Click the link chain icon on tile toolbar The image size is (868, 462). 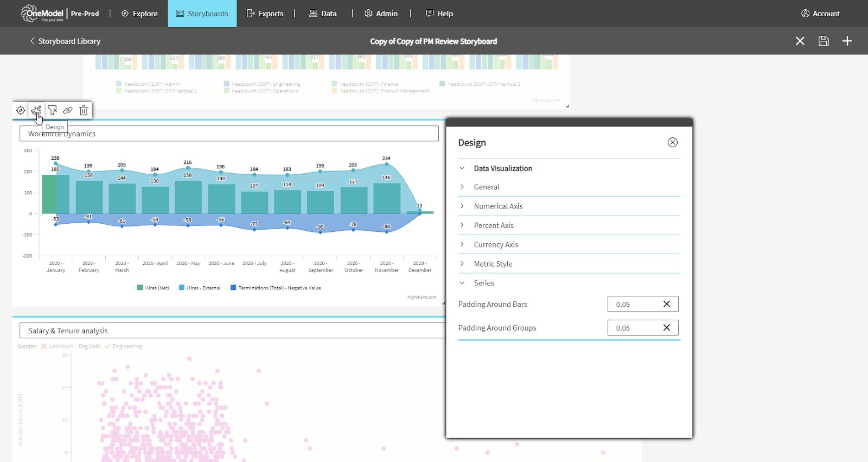[68, 110]
